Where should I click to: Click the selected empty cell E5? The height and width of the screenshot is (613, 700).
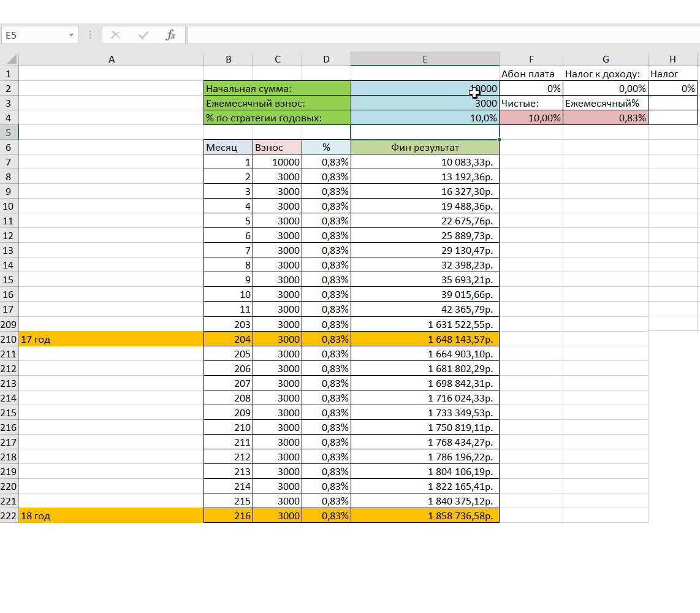pyautogui.click(x=425, y=132)
